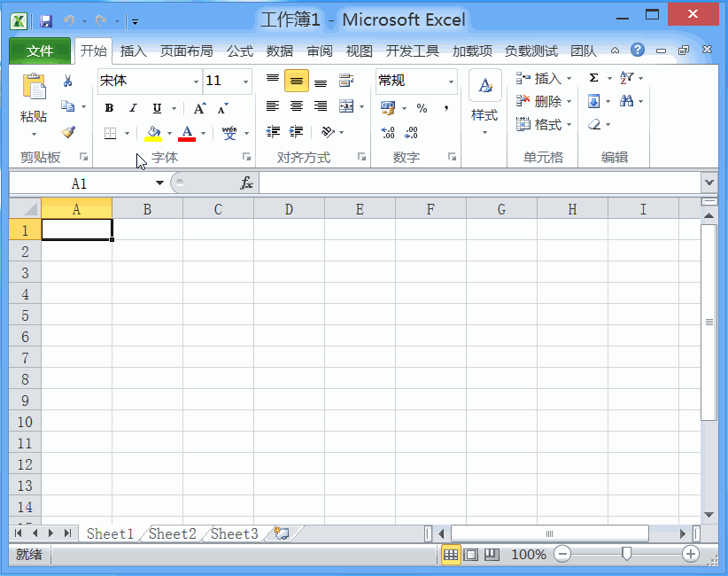Click the text orientation icon
Screen dimensions: 728x576
[328, 132]
